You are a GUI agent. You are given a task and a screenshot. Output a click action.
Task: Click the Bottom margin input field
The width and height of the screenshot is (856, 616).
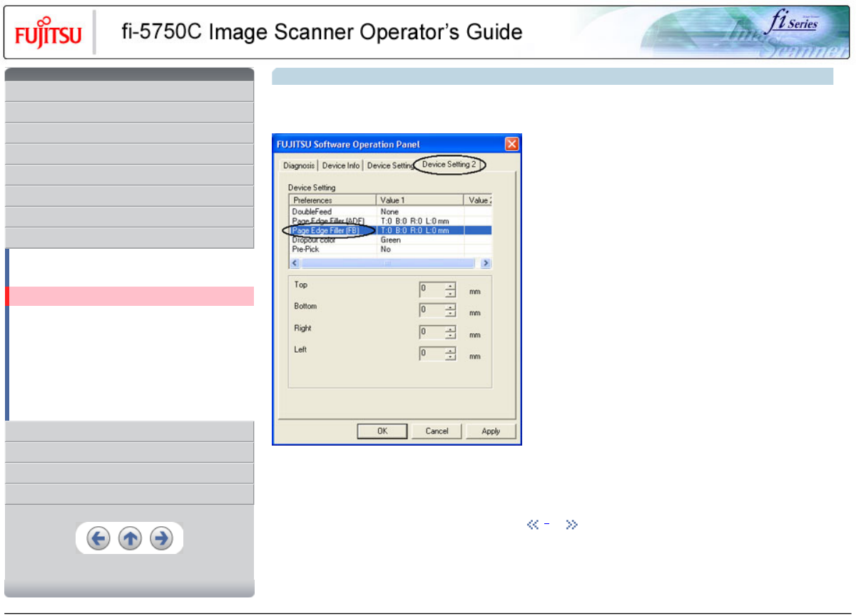click(432, 311)
